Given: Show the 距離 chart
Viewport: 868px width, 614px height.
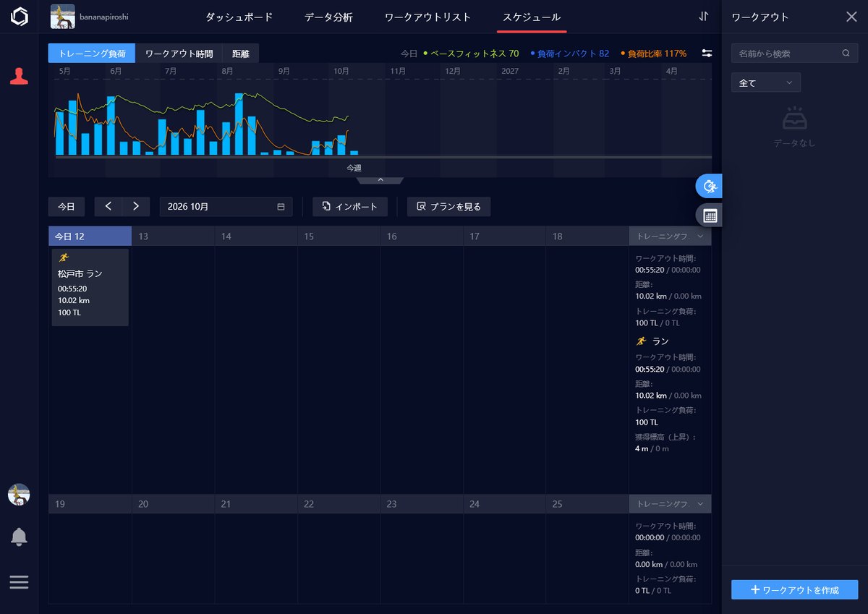Looking at the screenshot, I should click(240, 54).
